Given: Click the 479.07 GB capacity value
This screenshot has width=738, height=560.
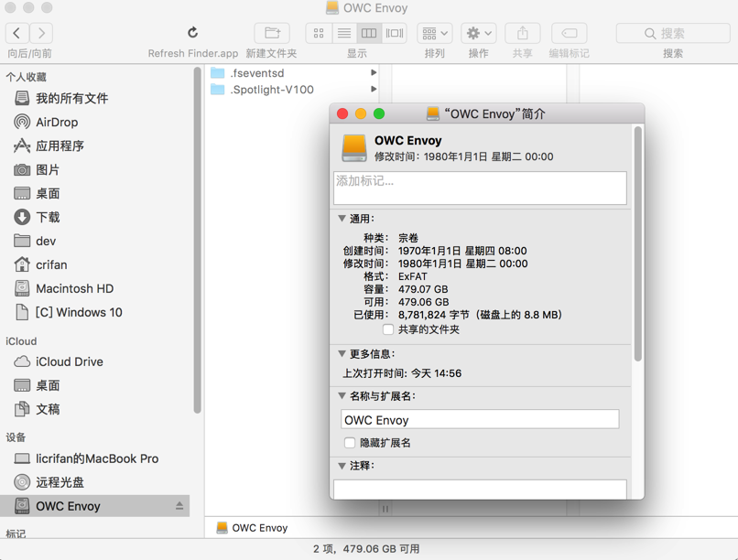Looking at the screenshot, I should (x=423, y=289).
